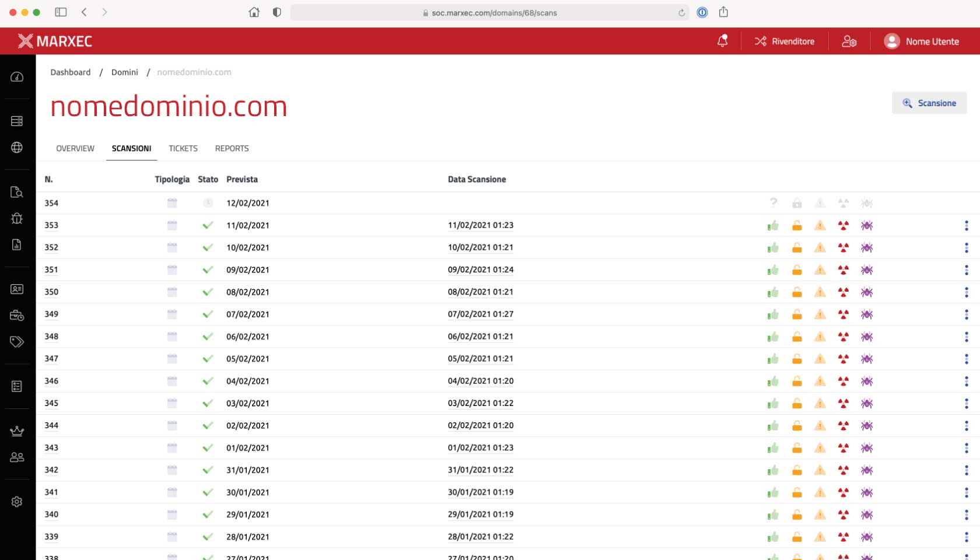Open the checklist icon in sidebar
Viewport: 980px width, 560px height.
click(17, 386)
